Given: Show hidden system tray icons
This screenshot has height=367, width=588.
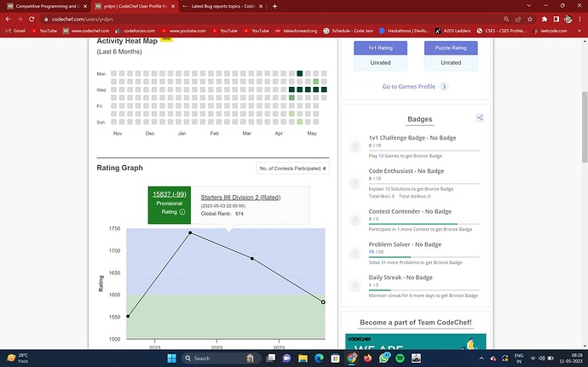Looking at the screenshot, I should tap(481, 358).
